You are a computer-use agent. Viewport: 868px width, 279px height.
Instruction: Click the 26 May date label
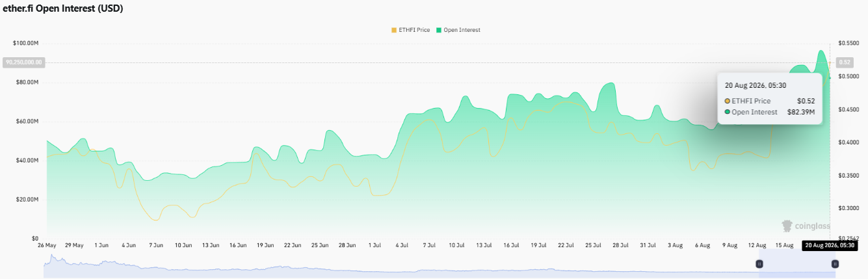click(47, 245)
